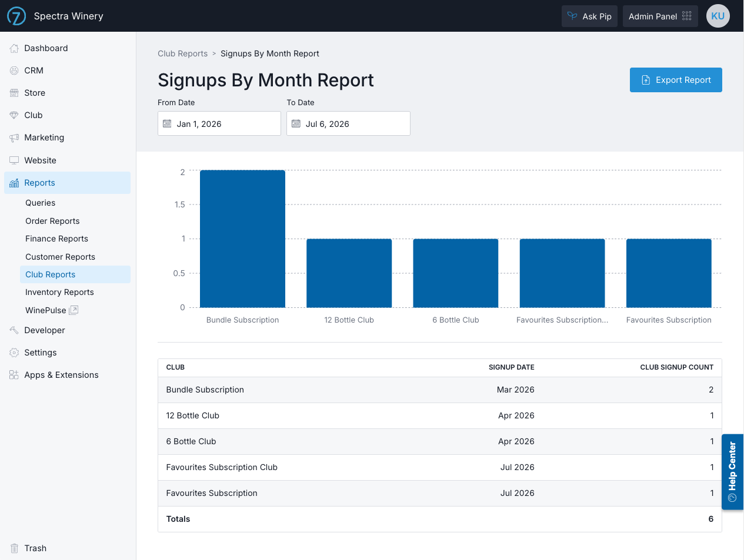The image size is (744, 560).
Task: Click the CRM face icon
Action: coord(14,71)
